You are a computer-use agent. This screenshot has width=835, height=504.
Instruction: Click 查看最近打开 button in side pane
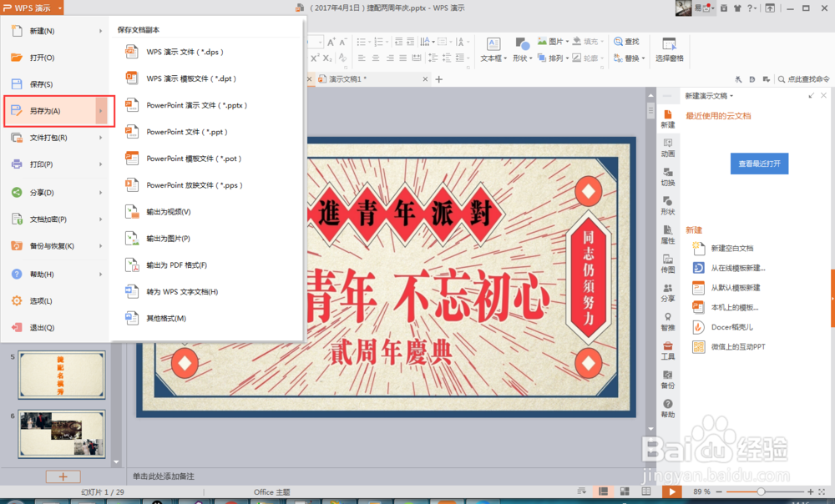pos(759,164)
